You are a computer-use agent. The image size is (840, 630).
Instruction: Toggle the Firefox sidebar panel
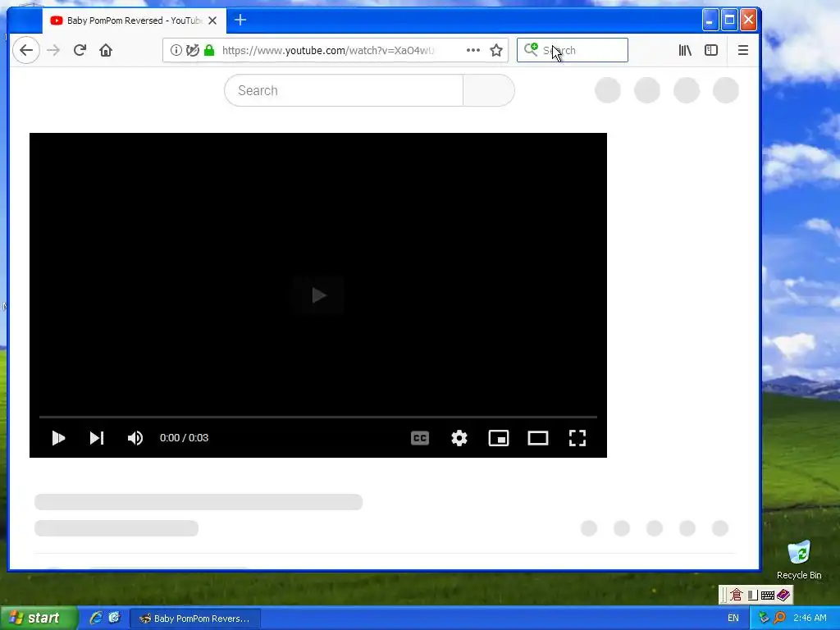coord(711,50)
